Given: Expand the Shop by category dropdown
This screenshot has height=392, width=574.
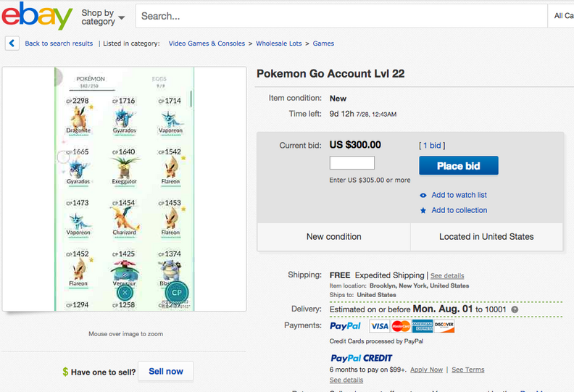Looking at the screenshot, I should 102,17.
